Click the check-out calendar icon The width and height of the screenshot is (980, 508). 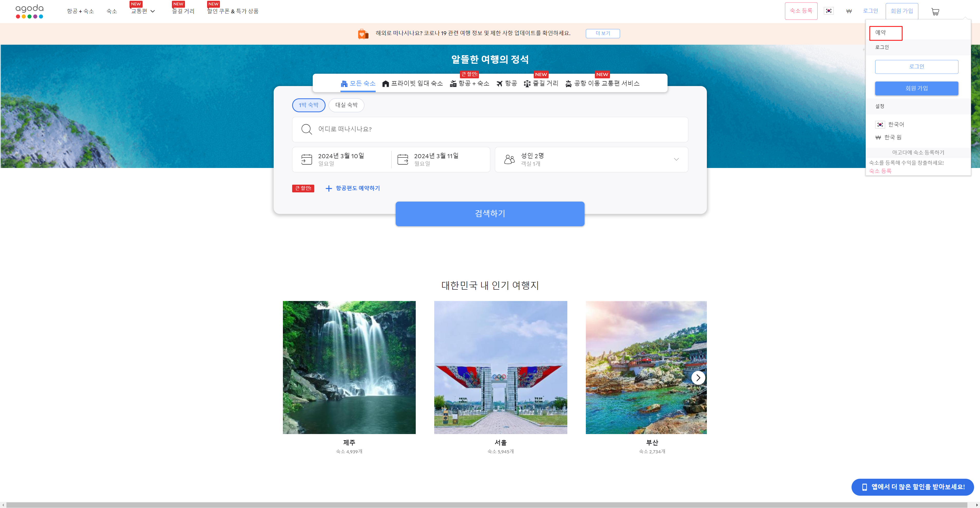click(x=402, y=159)
